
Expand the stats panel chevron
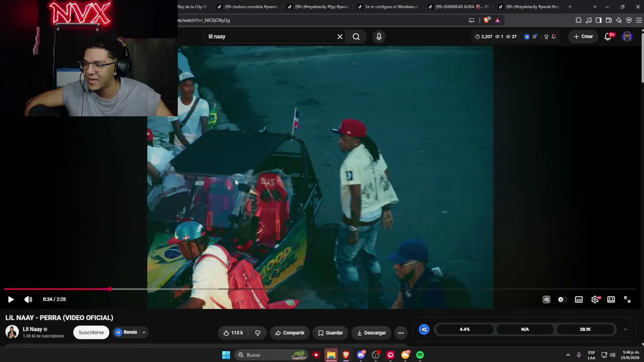click(625, 329)
